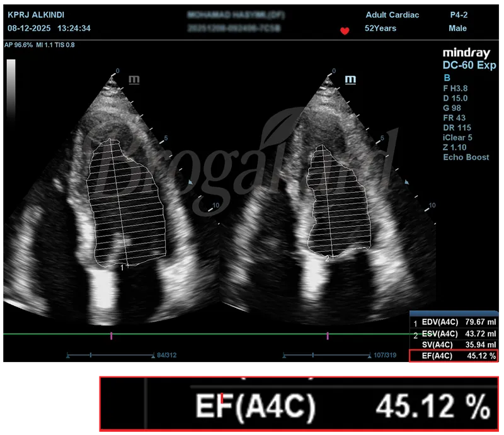Click the '107/319' frame counter
The width and height of the screenshot is (504, 435).
pyautogui.click(x=385, y=355)
